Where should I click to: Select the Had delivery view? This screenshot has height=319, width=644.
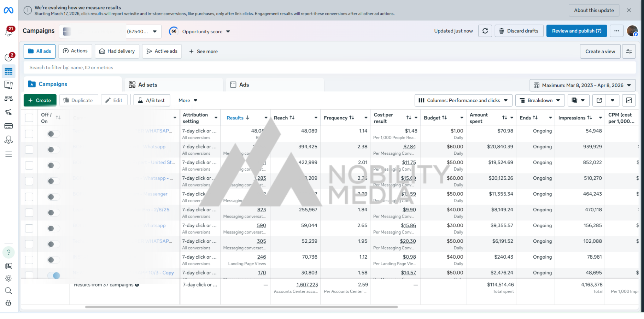pyautogui.click(x=117, y=51)
